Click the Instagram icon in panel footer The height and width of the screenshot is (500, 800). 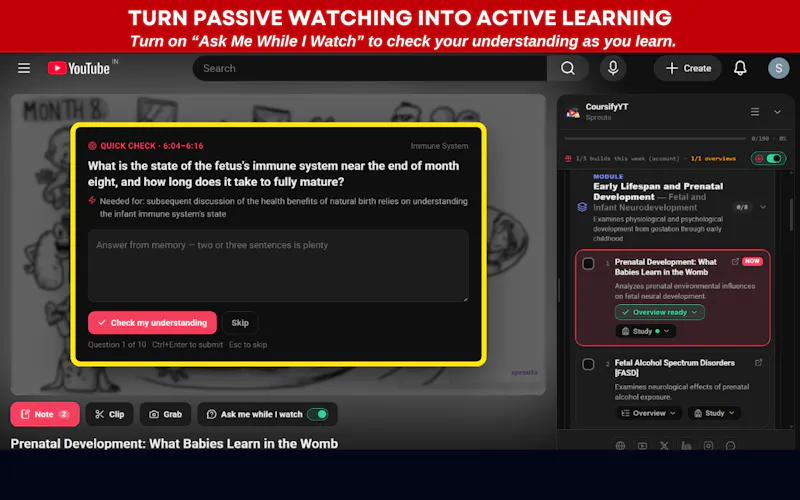[x=708, y=445]
